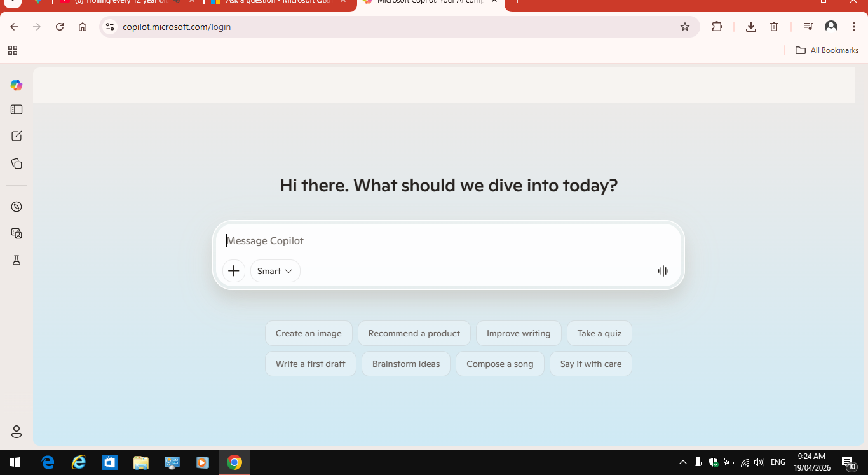
Task: Open the media player app in the taskbar
Action: 203,462
